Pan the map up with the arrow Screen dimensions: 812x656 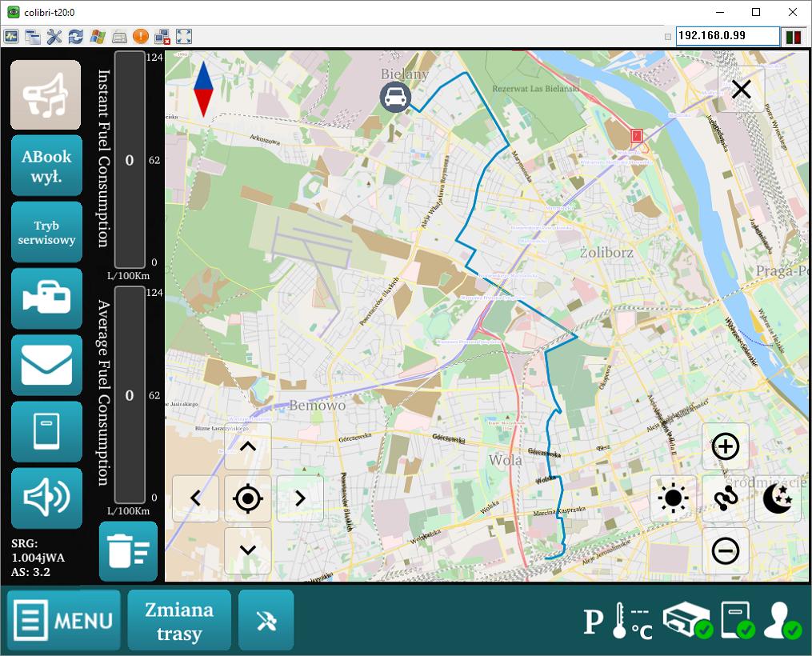pos(248,446)
